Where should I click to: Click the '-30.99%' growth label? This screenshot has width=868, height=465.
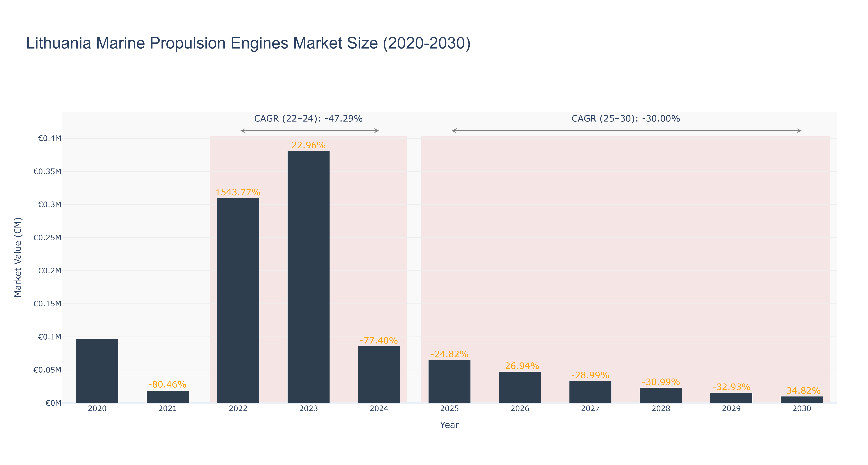661,382
